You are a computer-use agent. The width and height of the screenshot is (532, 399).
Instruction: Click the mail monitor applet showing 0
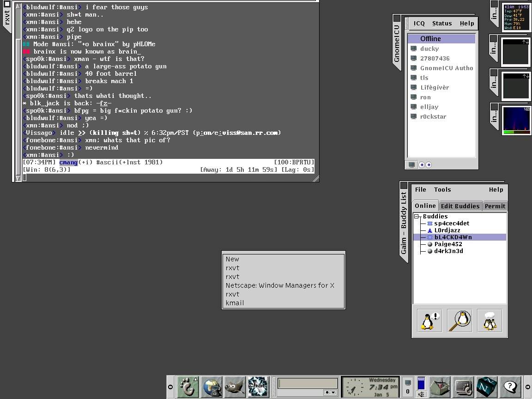(x=408, y=387)
